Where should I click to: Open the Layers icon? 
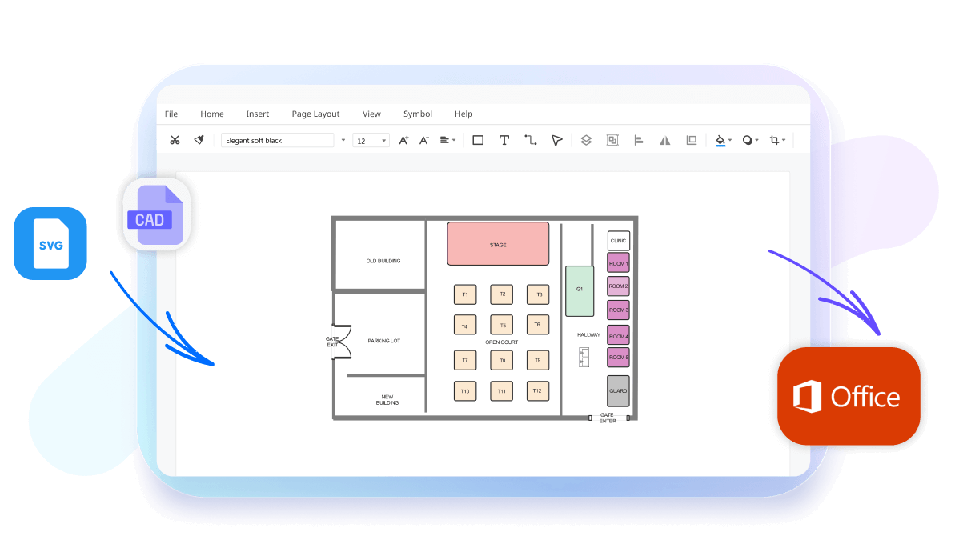586,140
